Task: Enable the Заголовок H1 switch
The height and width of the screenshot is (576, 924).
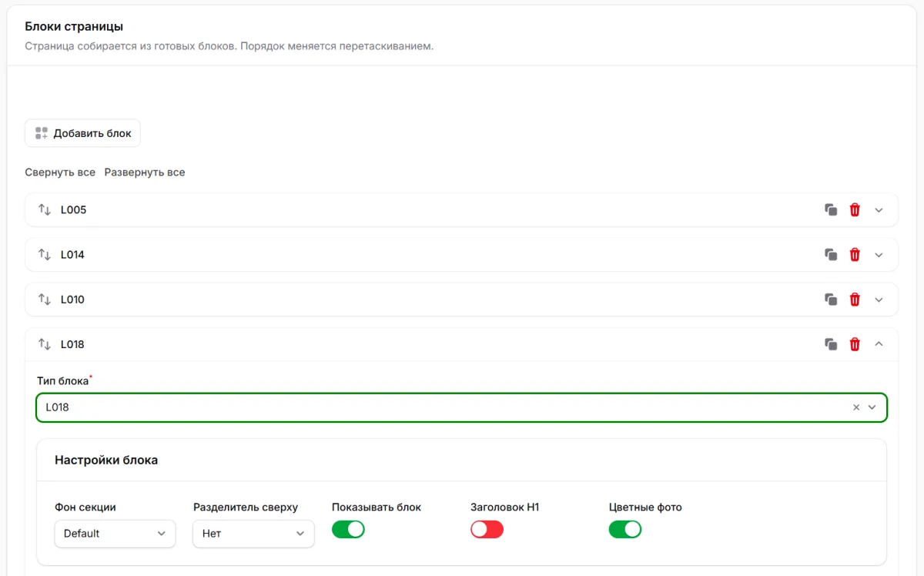Action: click(487, 529)
